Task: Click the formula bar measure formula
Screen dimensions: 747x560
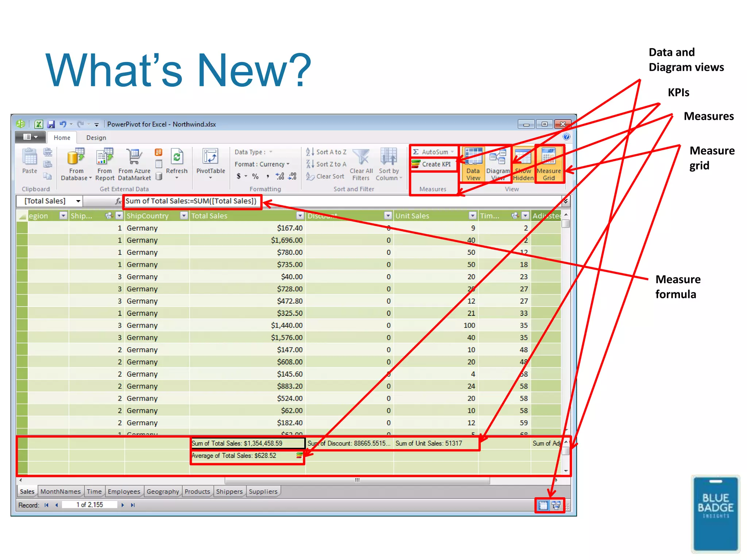Action: click(x=191, y=201)
